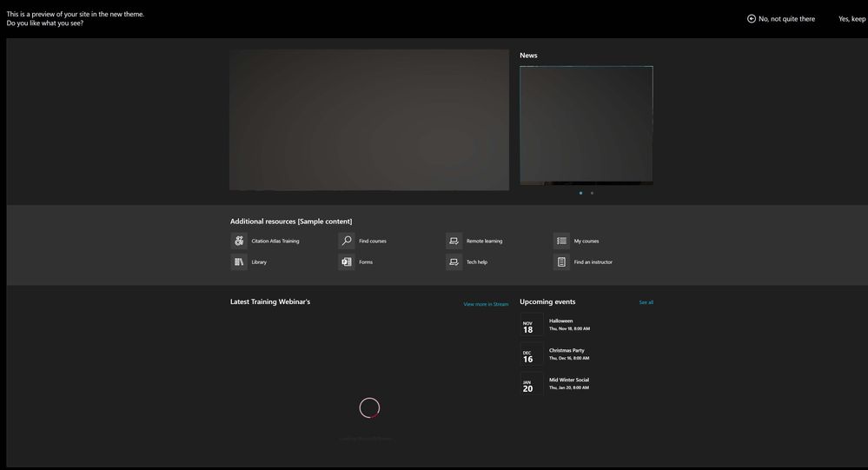868x470 pixels.
Task: Open the Christmas Party event
Action: click(567, 350)
